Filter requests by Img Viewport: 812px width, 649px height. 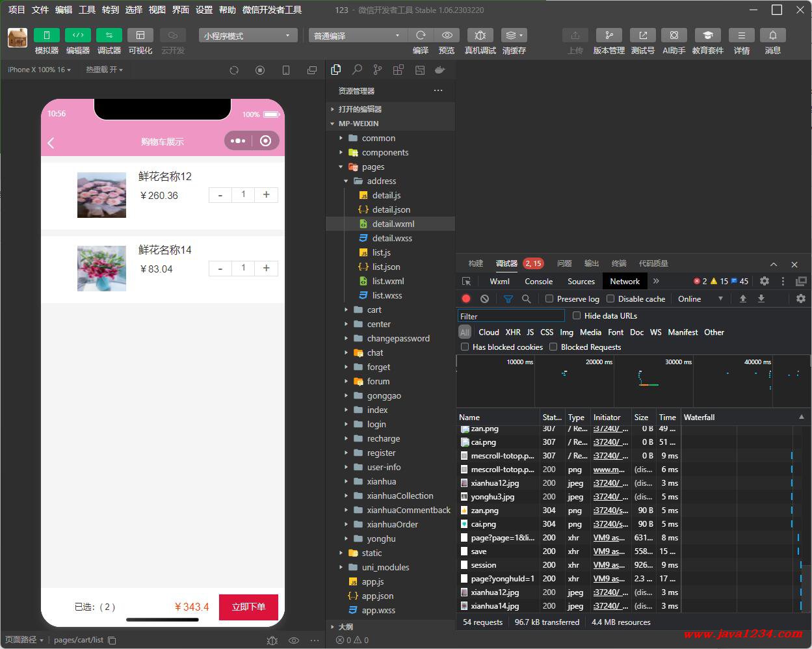pos(567,332)
